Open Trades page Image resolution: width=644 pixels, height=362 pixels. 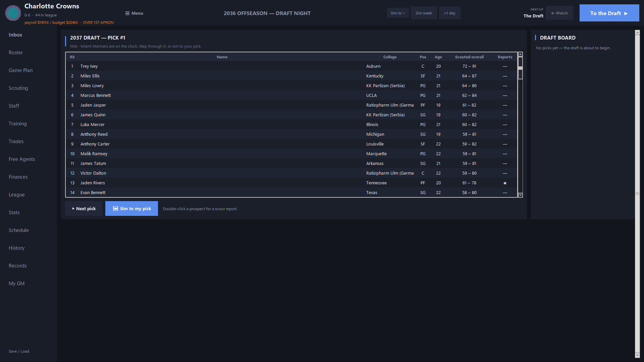point(16,141)
